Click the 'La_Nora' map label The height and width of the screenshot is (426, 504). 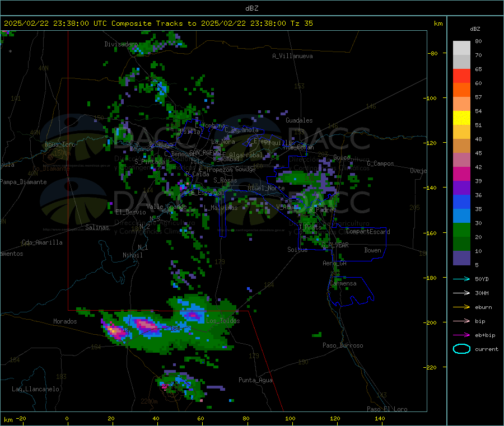click(223, 142)
